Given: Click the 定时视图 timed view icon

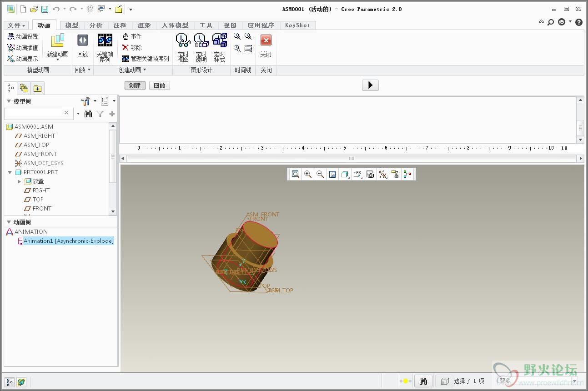Looking at the screenshot, I should click(183, 47).
